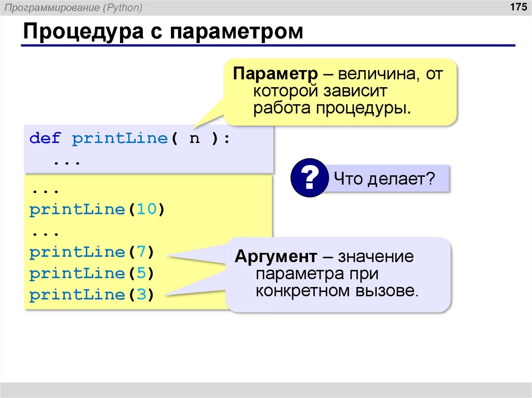Click the 'def printLine( n ):' code line
The image size is (532, 398).
pyautogui.click(x=130, y=139)
